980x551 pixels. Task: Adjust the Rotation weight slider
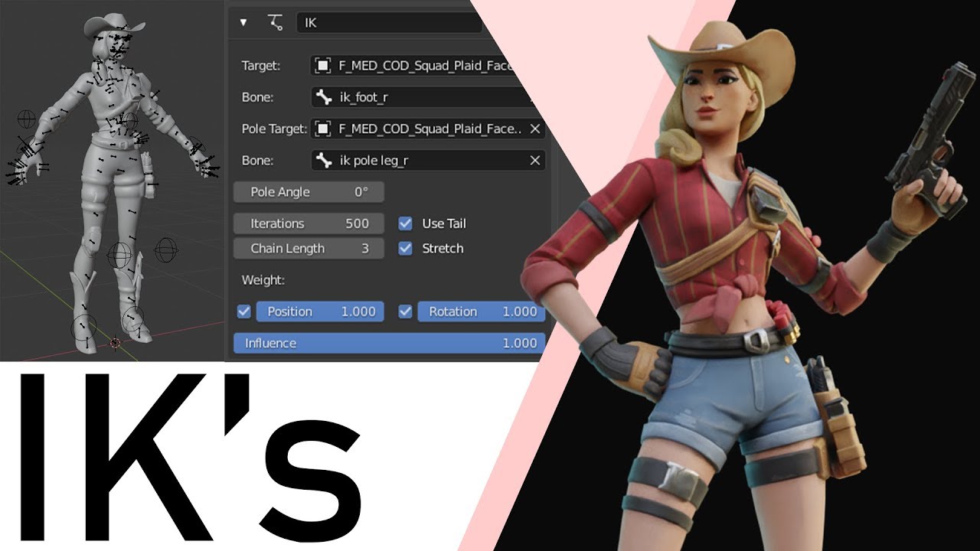(x=482, y=311)
